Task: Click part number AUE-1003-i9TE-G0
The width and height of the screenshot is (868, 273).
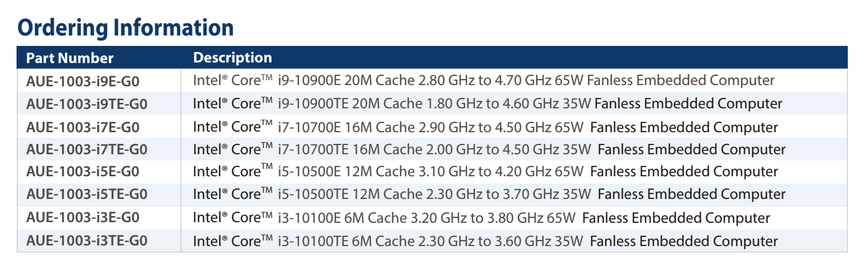Action: [x=87, y=104]
